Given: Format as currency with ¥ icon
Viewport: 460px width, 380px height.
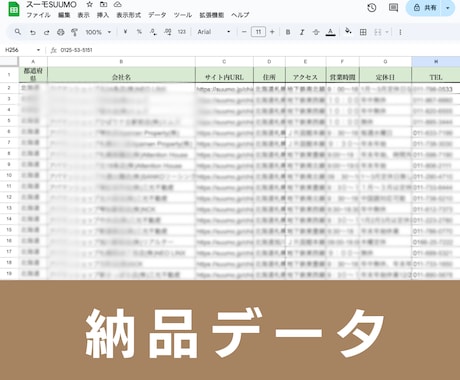Looking at the screenshot, I should coord(125,32).
